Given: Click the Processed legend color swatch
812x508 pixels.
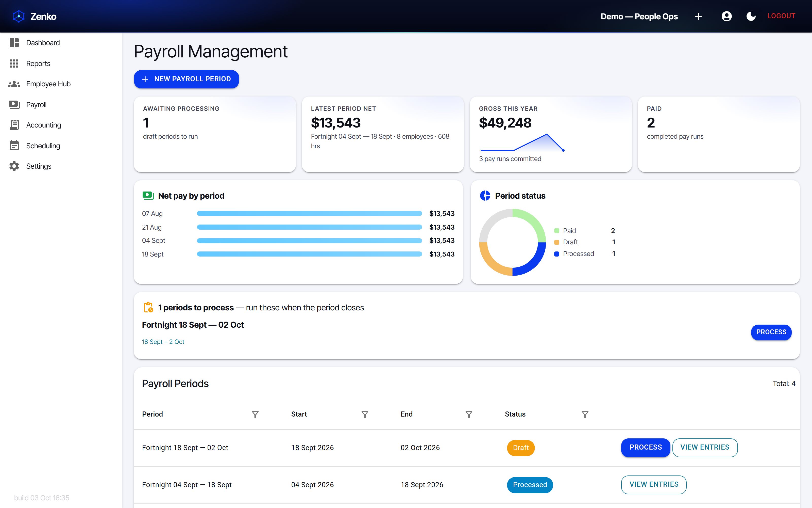Looking at the screenshot, I should click(557, 254).
